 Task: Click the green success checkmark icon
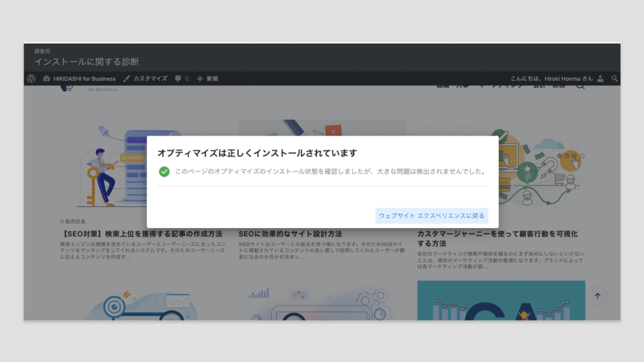pos(164,171)
